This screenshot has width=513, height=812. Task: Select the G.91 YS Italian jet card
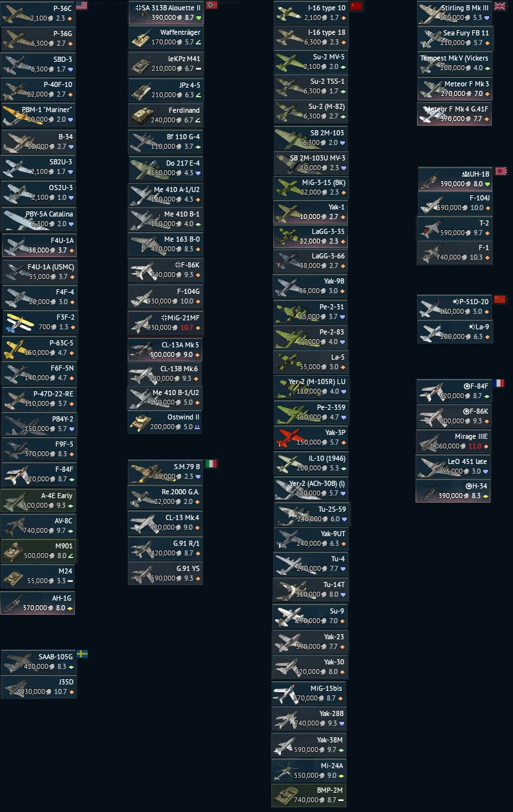click(x=166, y=574)
